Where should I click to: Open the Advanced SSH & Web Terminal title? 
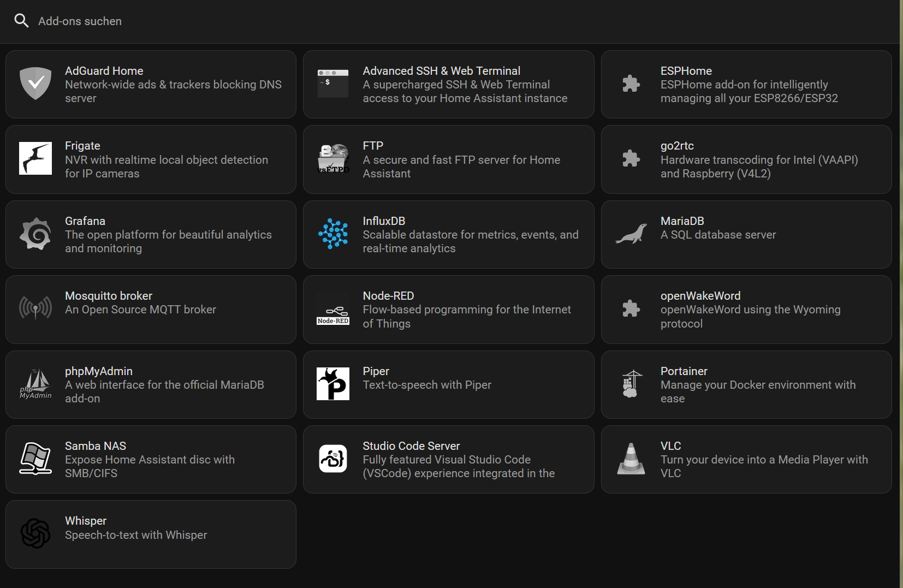pos(441,71)
